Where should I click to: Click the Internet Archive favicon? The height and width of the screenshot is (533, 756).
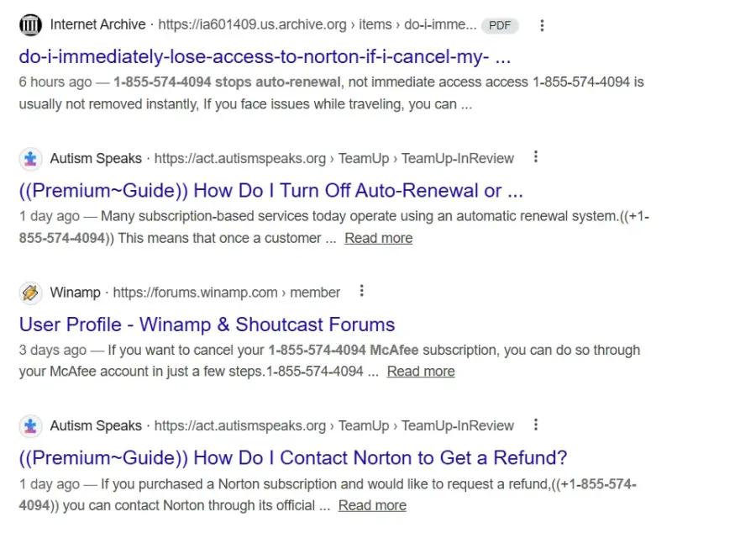click(x=30, y=24)
